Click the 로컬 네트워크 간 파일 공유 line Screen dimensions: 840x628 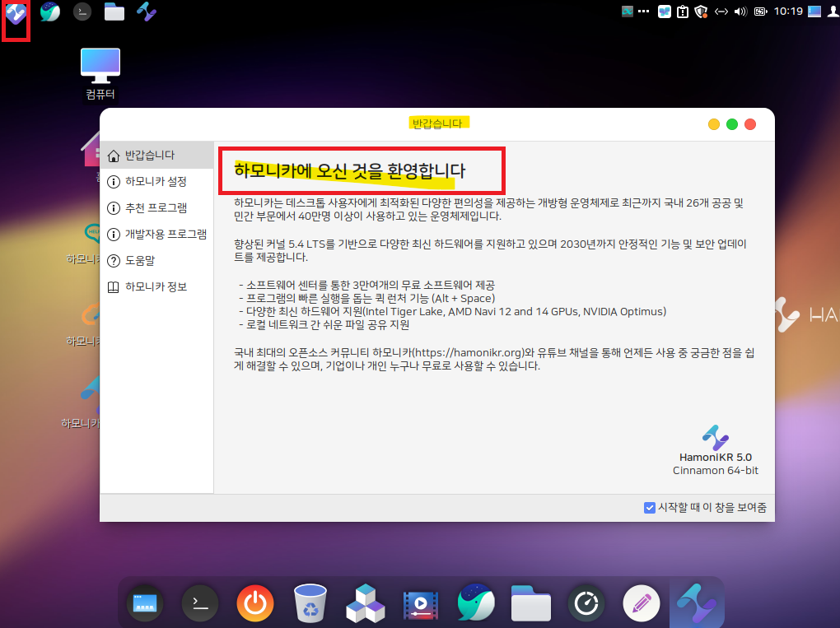(324, 324)
